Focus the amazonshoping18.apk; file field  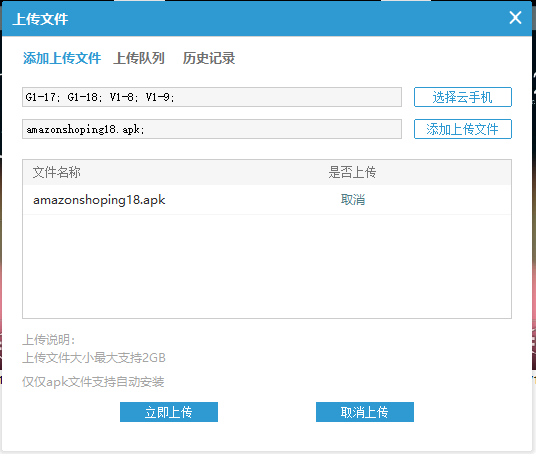[212, 129]
